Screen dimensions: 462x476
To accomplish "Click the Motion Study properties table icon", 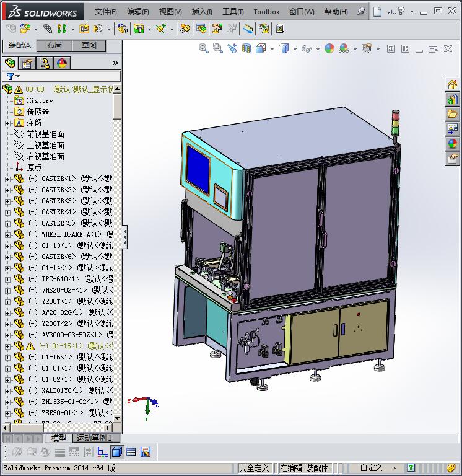I will tap(131, 452).
